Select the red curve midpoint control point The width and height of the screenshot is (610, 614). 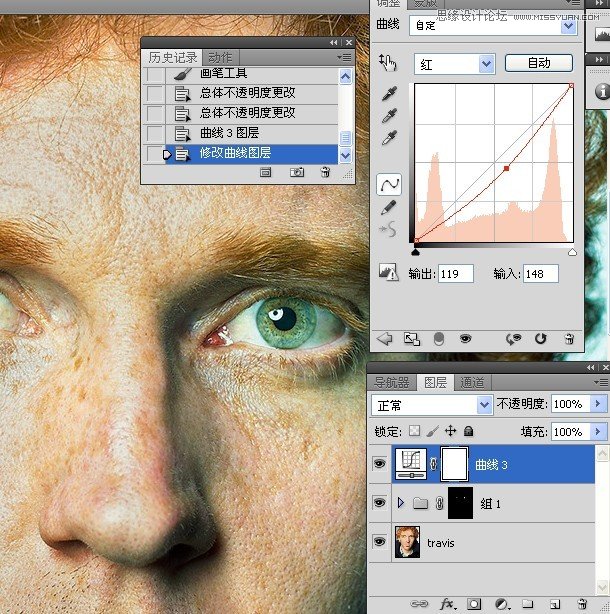(x=507, y=168)
